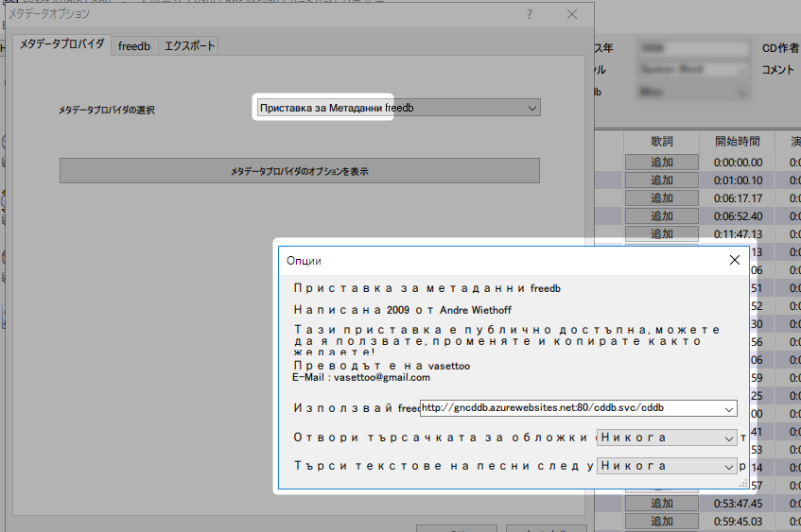Screen dimensions: 801x532
Task: Select start time cell 0:00:00.00
Action: 738,163
